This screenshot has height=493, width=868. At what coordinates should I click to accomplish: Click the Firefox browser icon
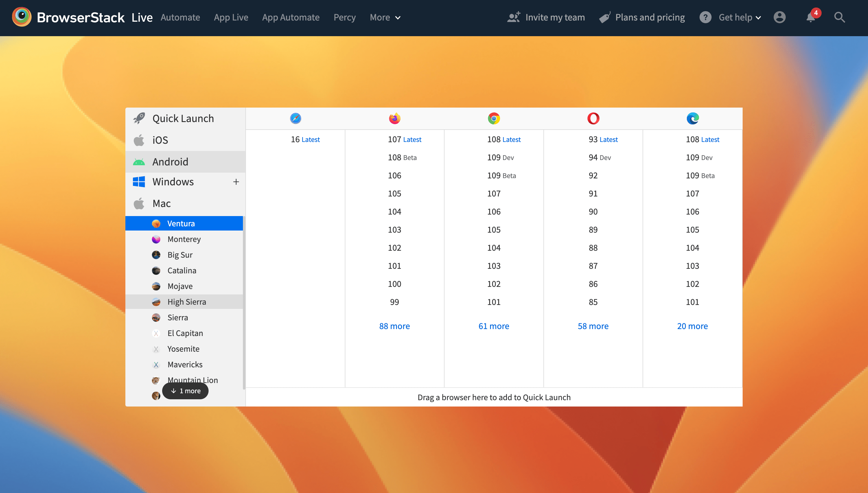(x=395, y=118)
